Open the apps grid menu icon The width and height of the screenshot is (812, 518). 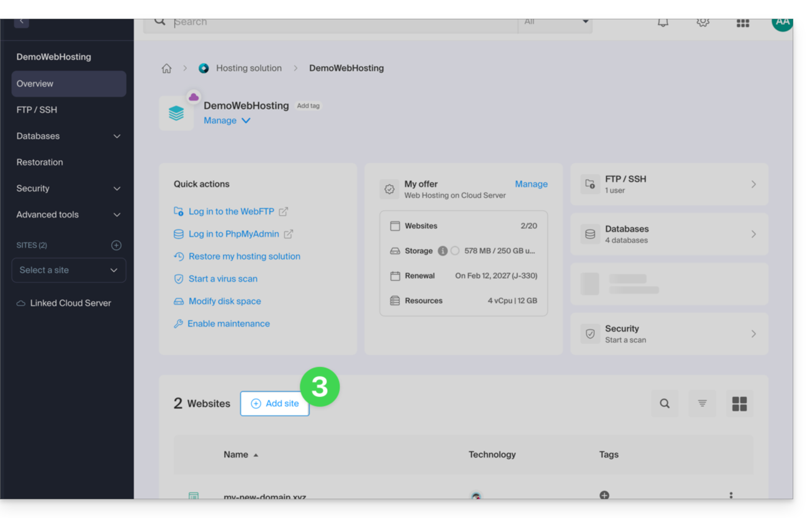(743, 23)
